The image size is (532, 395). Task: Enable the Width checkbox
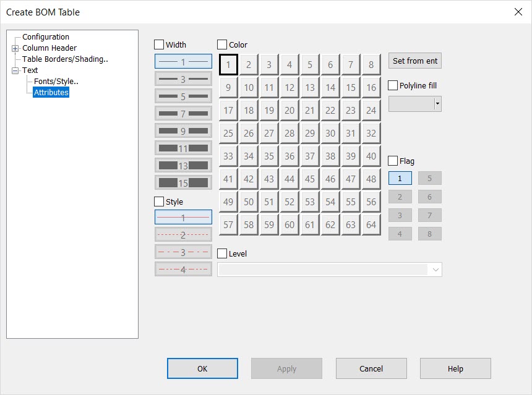pyautogui.click(x=159, y=45)
